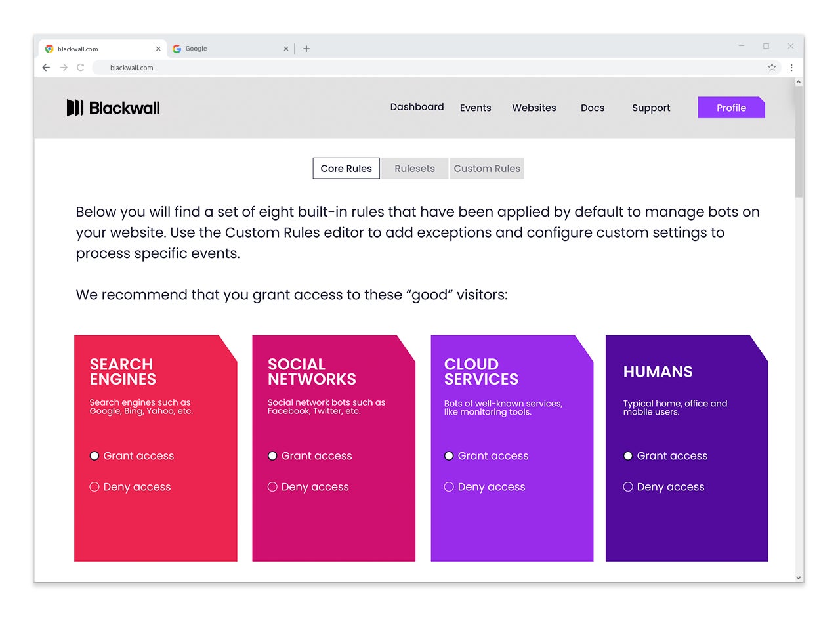
Task: Click the SEARCH ENGINES card heading
Action: tap(123, 371)
